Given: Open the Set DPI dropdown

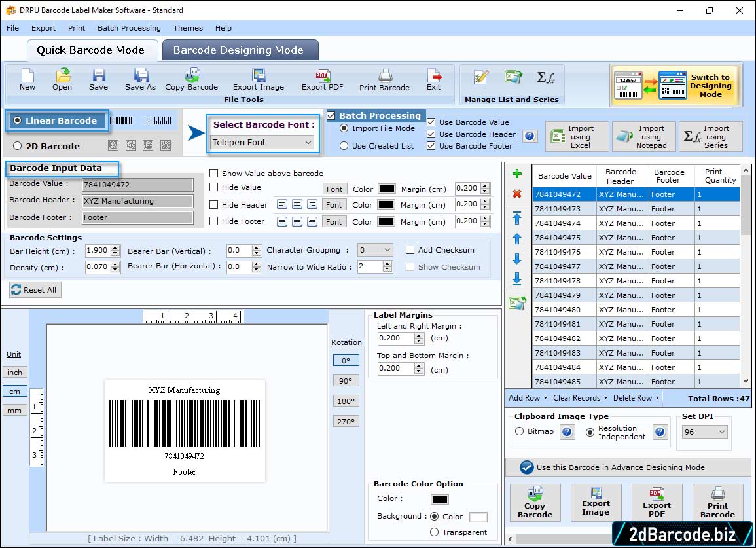Looking at the screenshot, I should pyautogui.click(x=704, y=431).
